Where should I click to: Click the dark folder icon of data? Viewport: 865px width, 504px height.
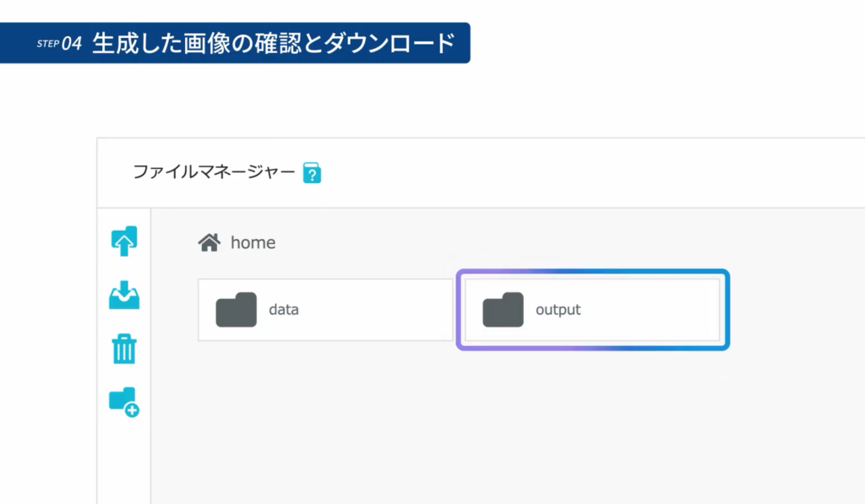[x=237, y=309]
